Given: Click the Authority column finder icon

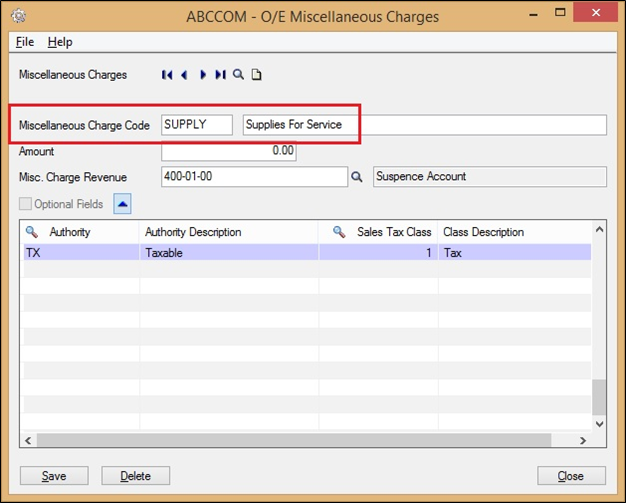Looking at the screenshot, I should (x=32, y=232).
